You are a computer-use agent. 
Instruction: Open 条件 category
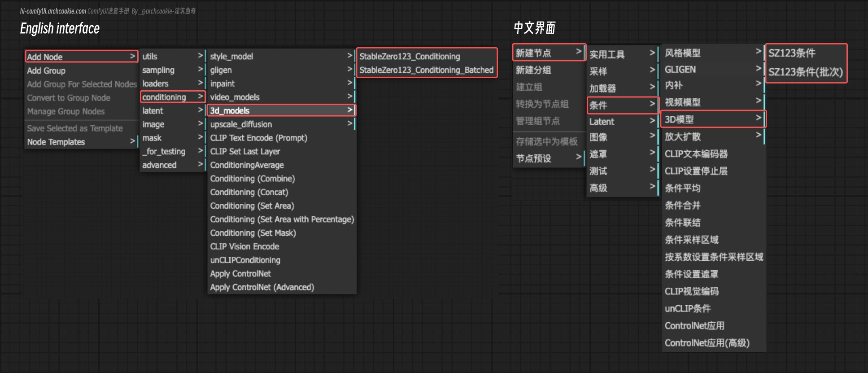pos(623,105)
